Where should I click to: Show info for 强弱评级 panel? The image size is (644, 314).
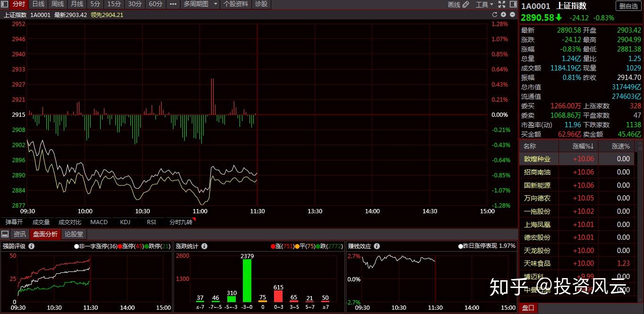[x=32, y=246]
